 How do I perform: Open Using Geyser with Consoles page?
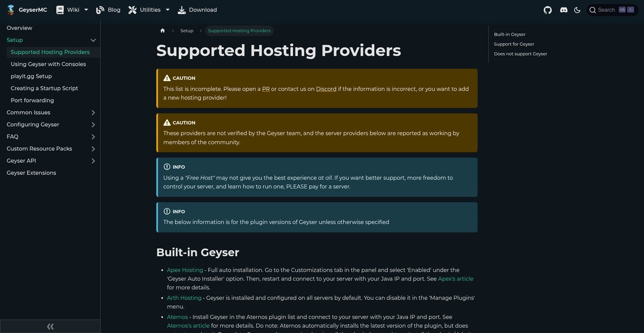tap(48, 64)
